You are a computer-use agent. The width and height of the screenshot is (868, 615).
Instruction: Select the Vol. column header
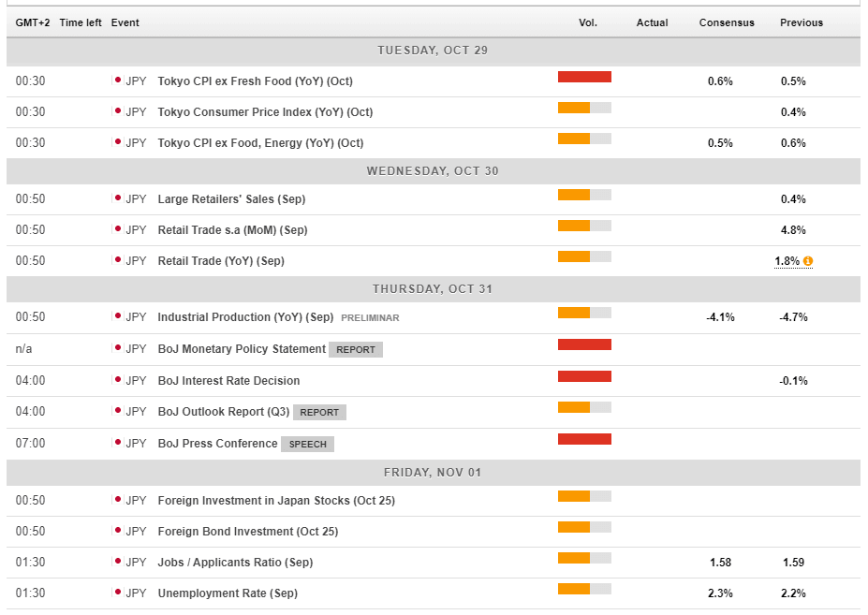[588, 22]
